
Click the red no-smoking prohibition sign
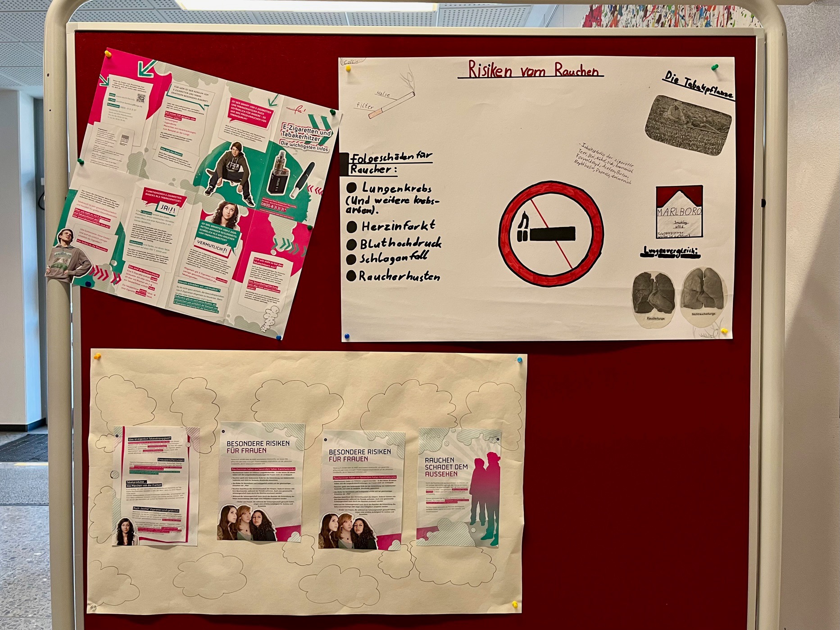pyautogui.click(x=551, y=233)
